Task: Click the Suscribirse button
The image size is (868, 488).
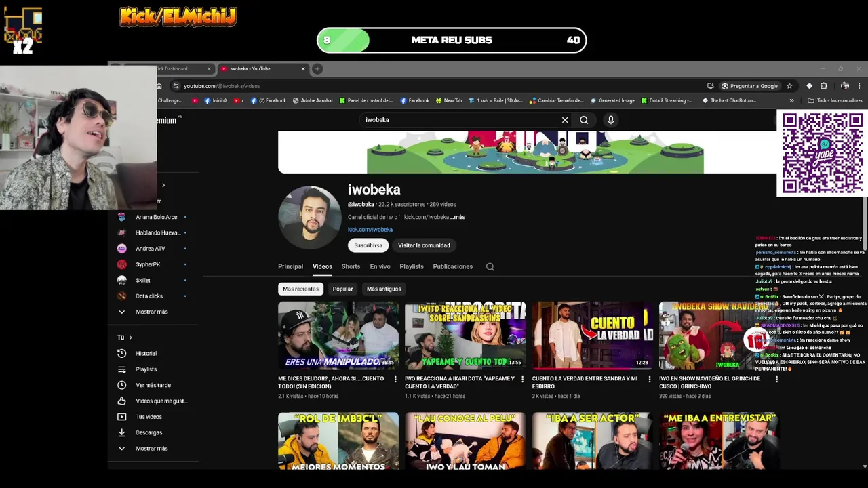Action: point(368,245)
